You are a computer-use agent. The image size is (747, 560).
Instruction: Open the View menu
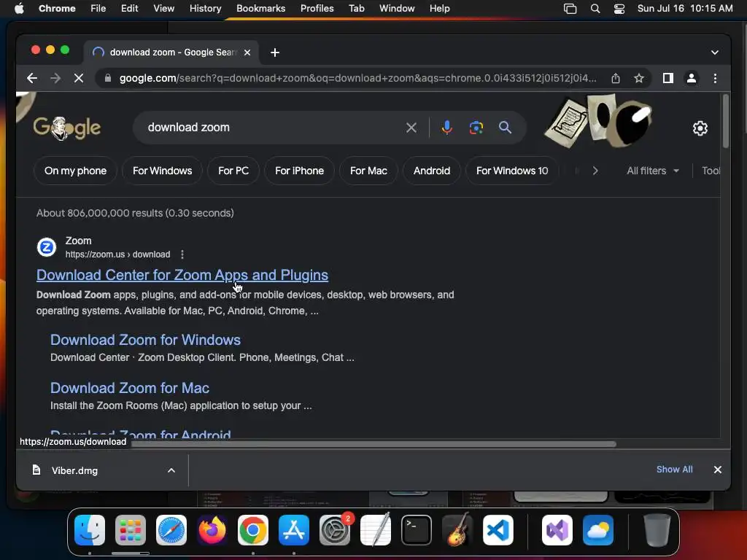tap(163, 9)
